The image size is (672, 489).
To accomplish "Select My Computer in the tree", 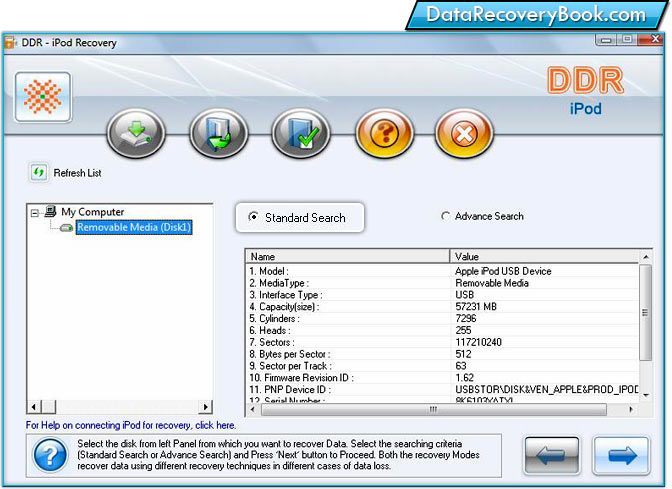I will pyautogui.click(x=93, y=212).
